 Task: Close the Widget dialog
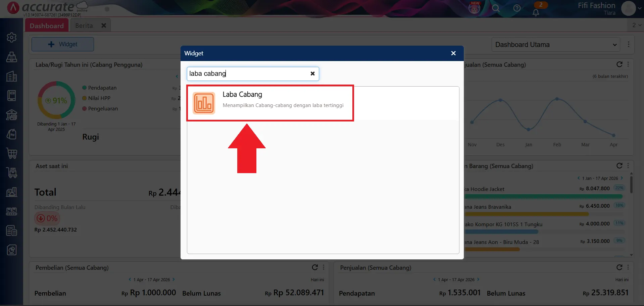click(453, 53)
